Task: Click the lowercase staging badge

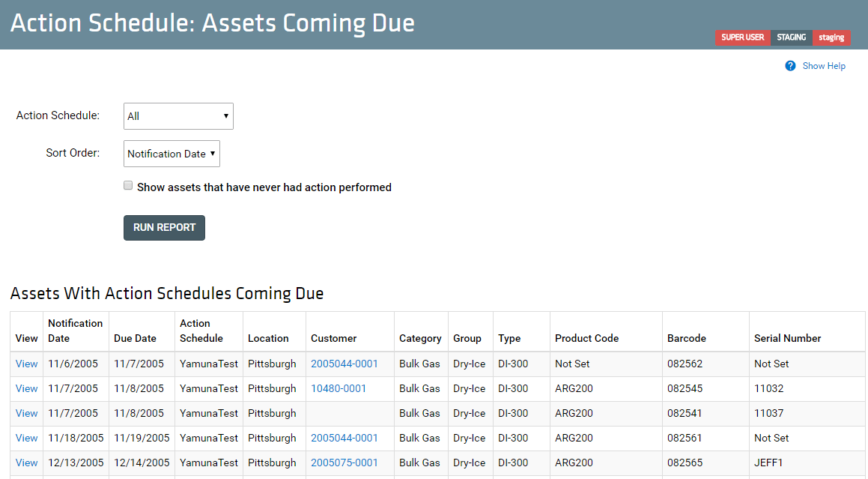Action: pos(831,37)
